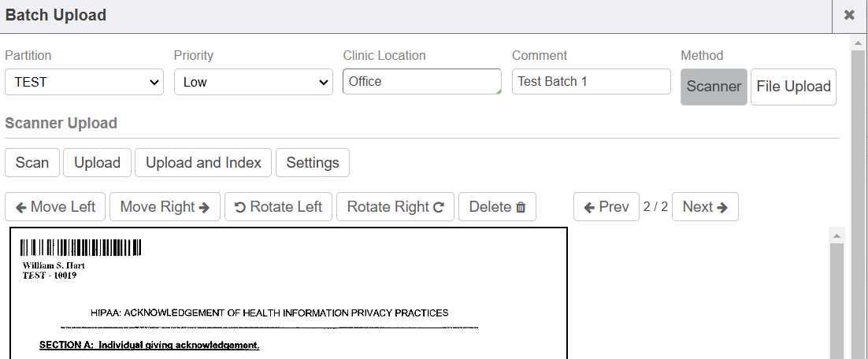Viewport: 868px width, 359px height.
Task: Click the Clinic Location field
Action: [421, 82]
